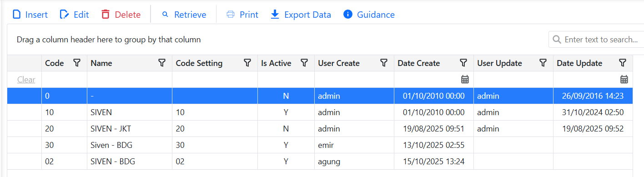Click date 15/10/2025 13:24

click(434, 162)
